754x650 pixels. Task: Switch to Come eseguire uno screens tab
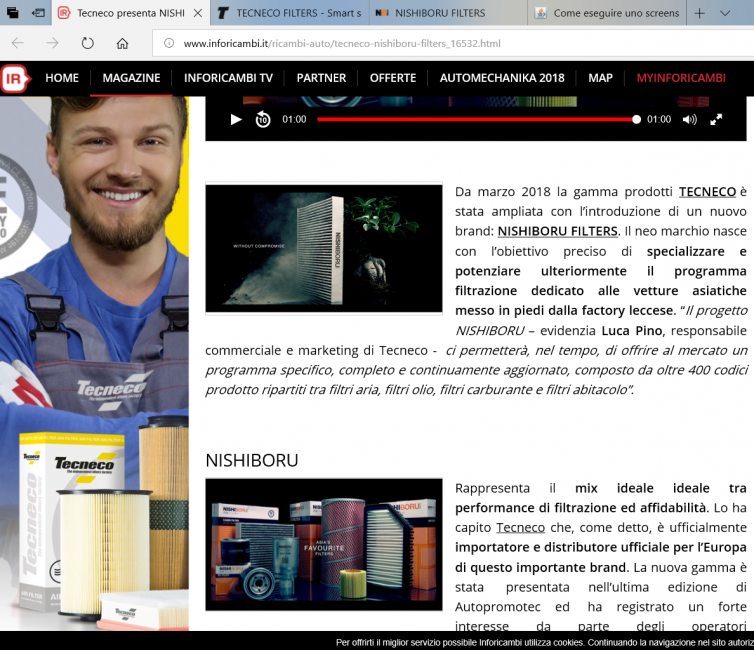coord(607,13)
